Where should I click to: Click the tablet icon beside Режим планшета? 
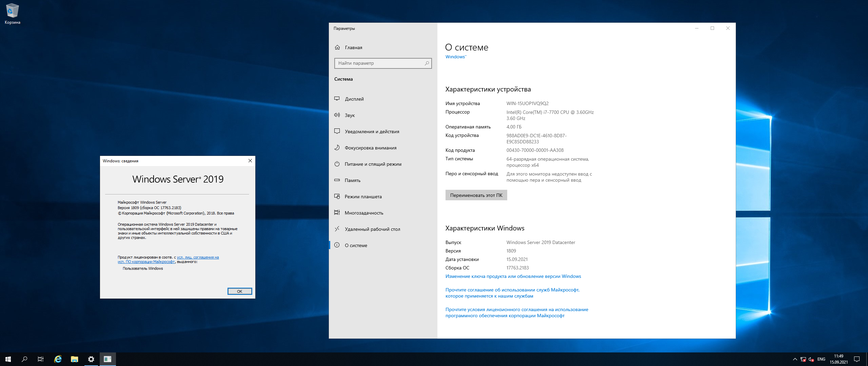tap(337, 196)
